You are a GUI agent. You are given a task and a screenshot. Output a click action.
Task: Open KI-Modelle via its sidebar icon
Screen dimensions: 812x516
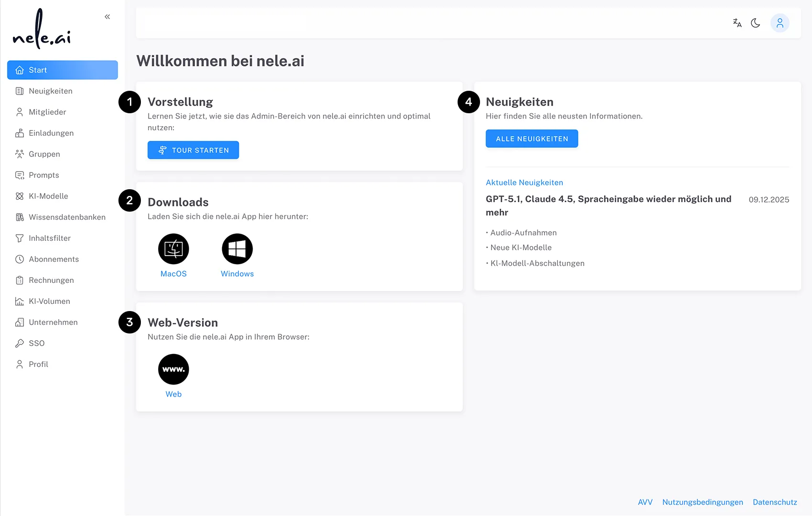(20, 196)
